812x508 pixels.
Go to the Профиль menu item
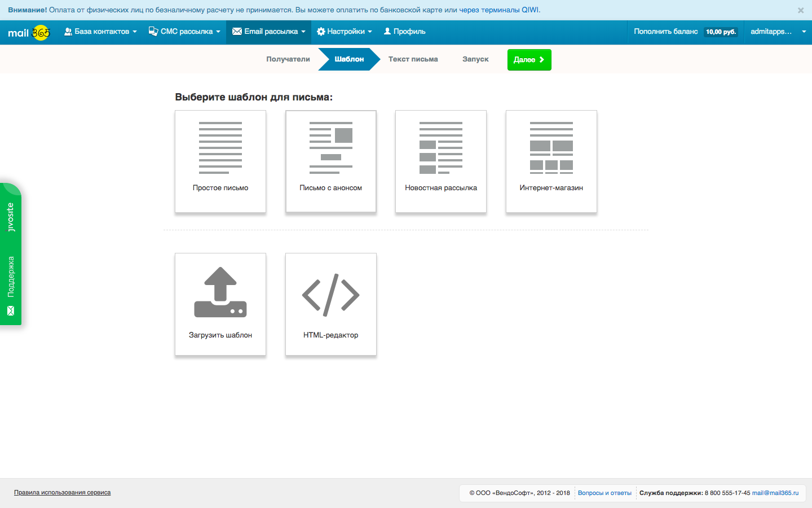point(405,32)
